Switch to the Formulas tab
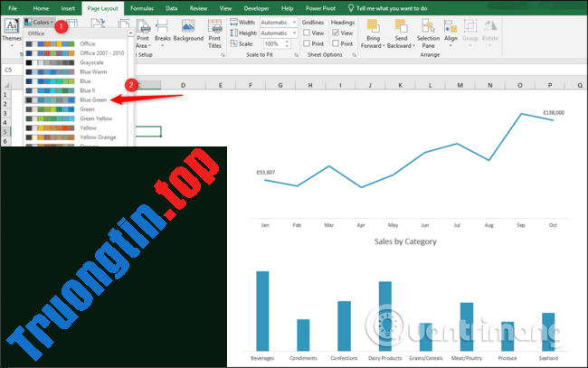The width and height of the screenshot is (588, 368). pos(142,8)
